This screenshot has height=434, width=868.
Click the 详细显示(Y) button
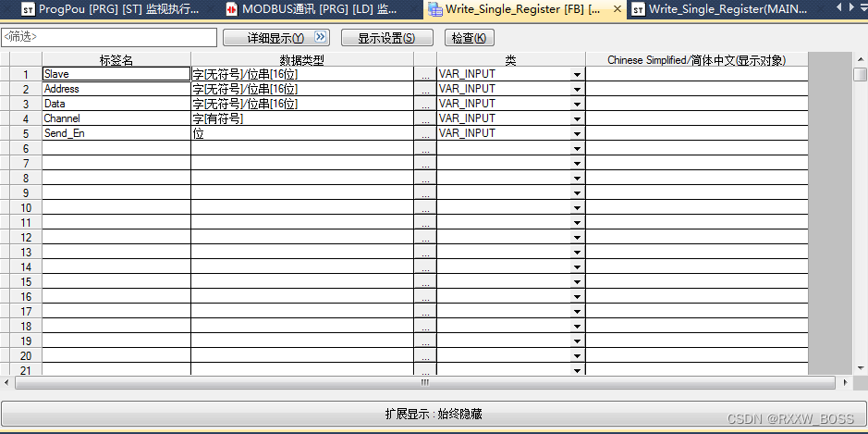click(276, 38)
